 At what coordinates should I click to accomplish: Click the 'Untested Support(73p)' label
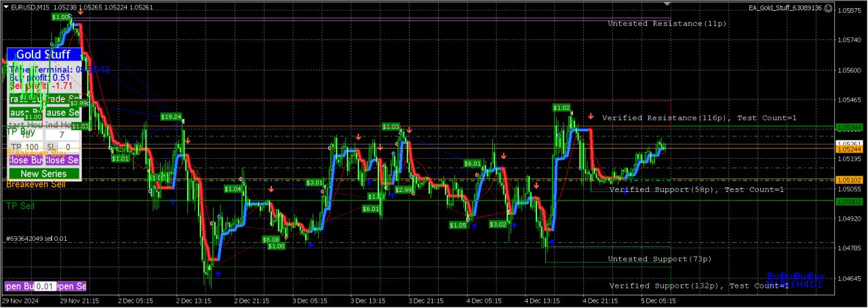click(660, 258)
